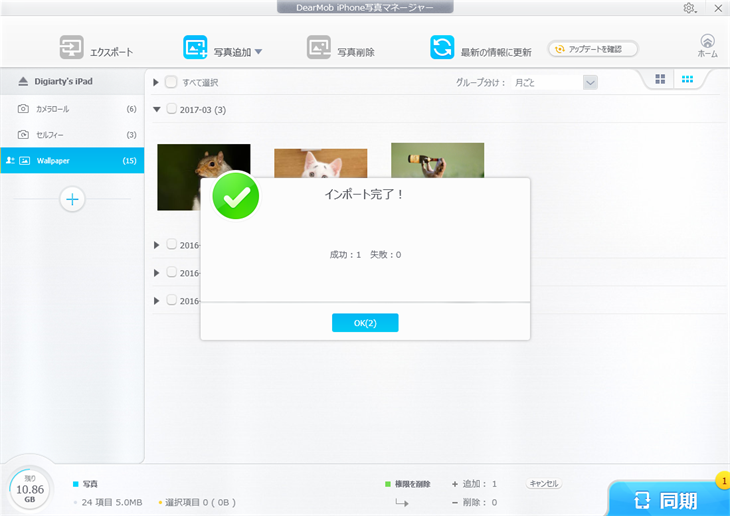Open settings with the gear icon
The width and height of the screenshot is (730, 516).
pyautogui.click(x=689, y=8)
